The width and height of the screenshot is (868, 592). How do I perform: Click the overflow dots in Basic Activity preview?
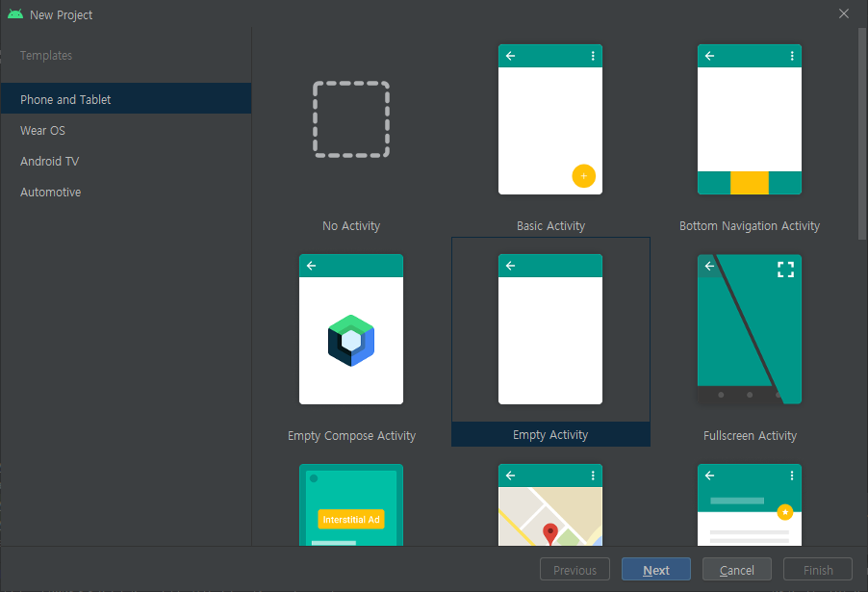(x=593, y=56)
